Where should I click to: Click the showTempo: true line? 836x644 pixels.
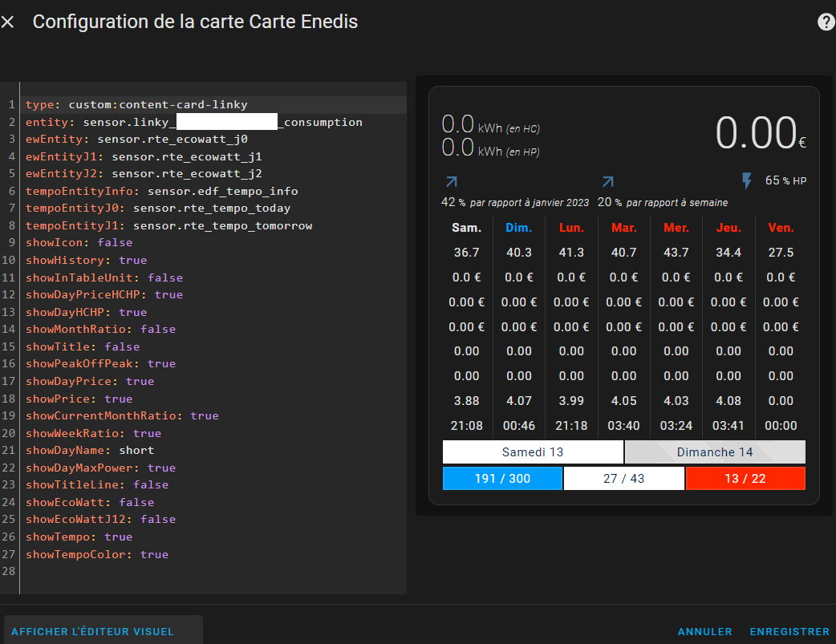pyautogui.click(x=79, y=537)
